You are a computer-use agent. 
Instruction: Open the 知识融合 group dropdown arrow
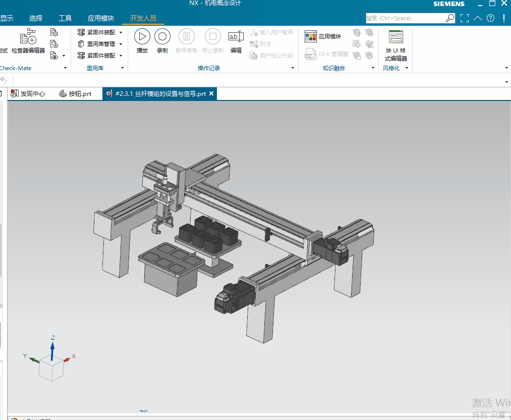pos(373,68)
